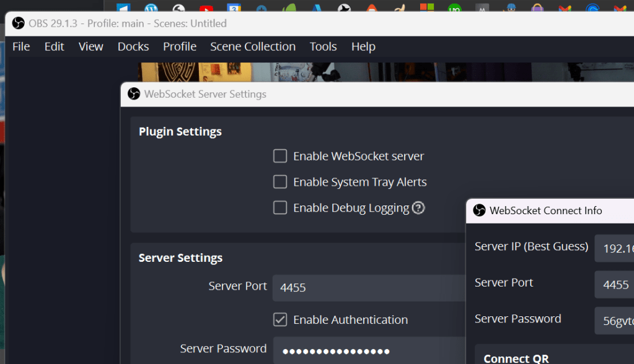Open the View menu
The width and height of the screenshot is (634, 364).
click(90, 46)
